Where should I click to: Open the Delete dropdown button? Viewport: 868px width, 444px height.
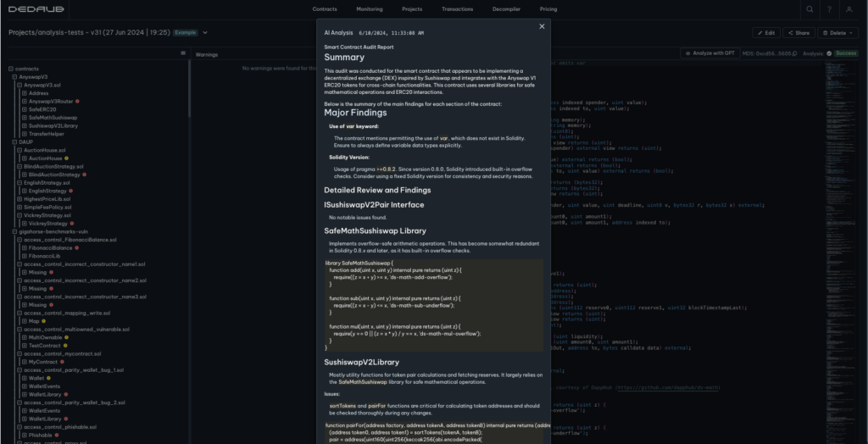837,33
